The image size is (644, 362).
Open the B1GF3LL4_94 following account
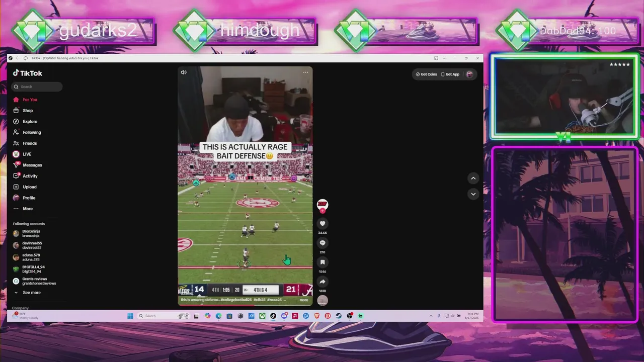click(29, 269)
